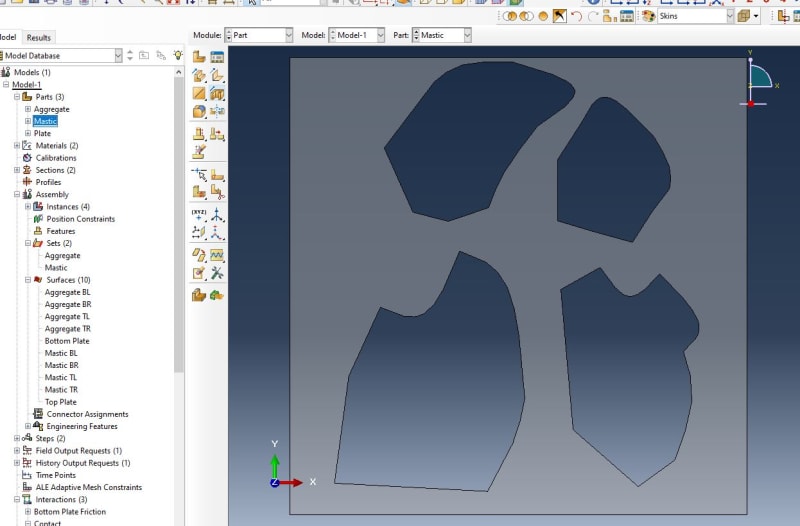The image size is (800, 526).
Task: Select the Create Datum Axis tool
Action: pos(217,214)
